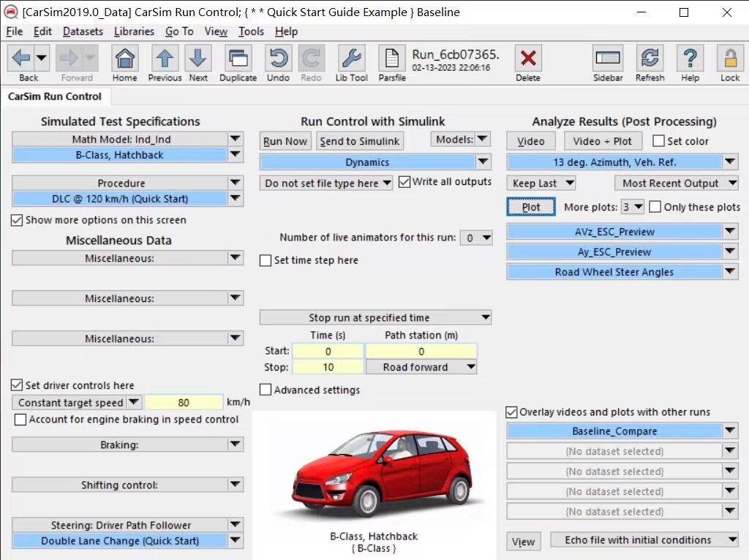Click the Duplicate dataset icon
The image size is (749, 560).
[238, 58]
